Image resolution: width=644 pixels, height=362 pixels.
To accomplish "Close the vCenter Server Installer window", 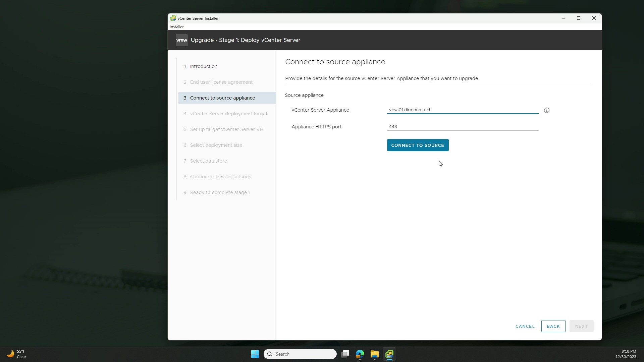I will pyautogui.click(x=594, y=18).
